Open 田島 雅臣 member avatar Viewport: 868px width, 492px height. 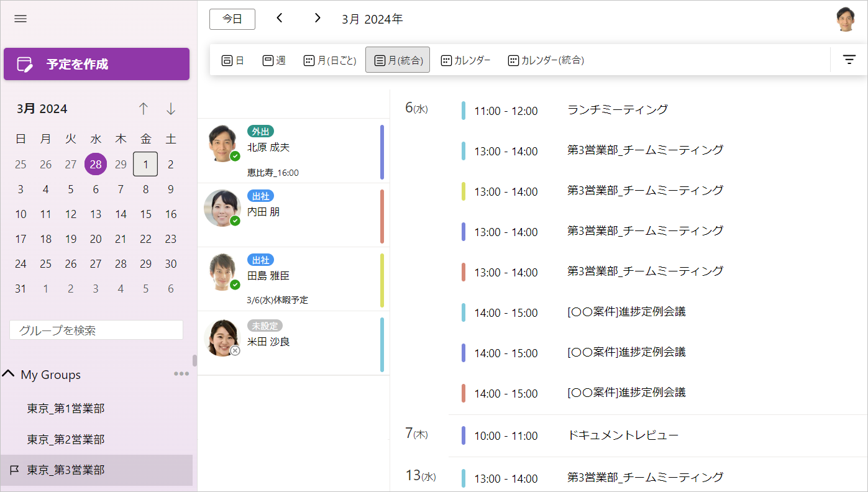pos(222,272)
